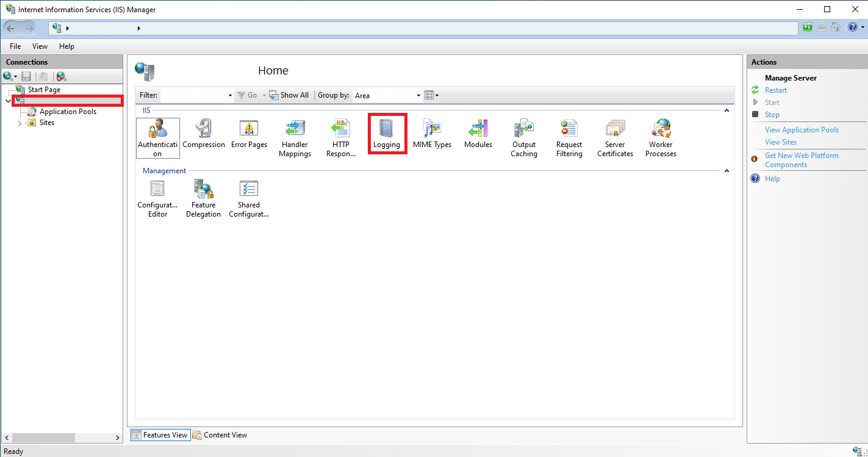868x457 pixels.
Task: Click the Save connections toolbar icon
Action: tap(26, 76)
